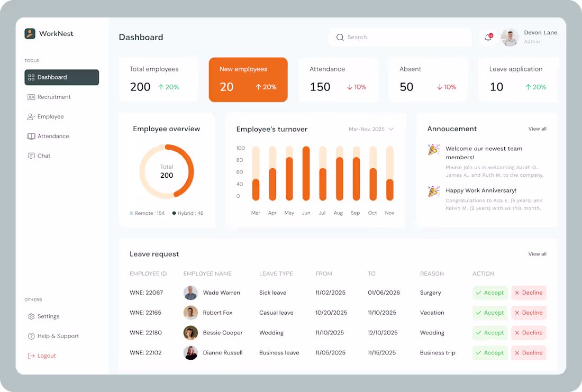Accept Wade Warren's sick leave request
Image resolution: width=582 pixels, height=392 pixels.
pyautogui.click(x=490, y=293)
